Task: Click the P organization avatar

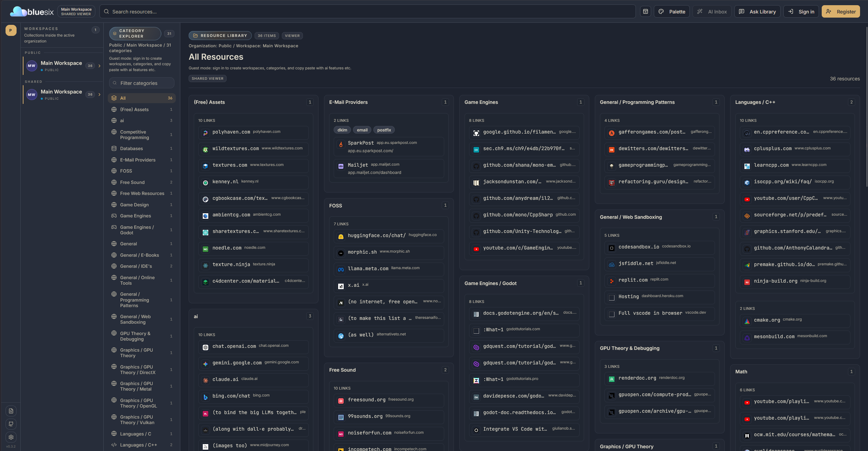Action: (x=11, y=30)
